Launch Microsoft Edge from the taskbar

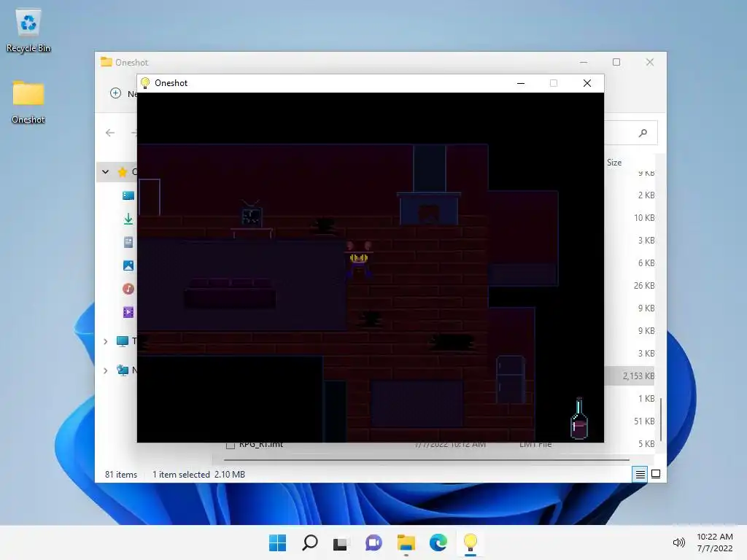click(438, 542)
